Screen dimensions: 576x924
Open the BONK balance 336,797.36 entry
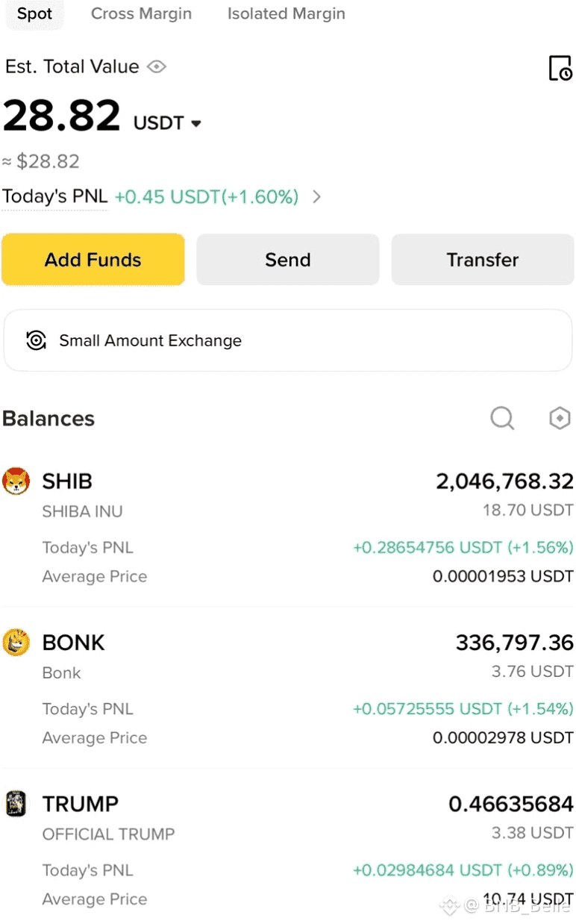pyautogui.click(x=515, y=643)
